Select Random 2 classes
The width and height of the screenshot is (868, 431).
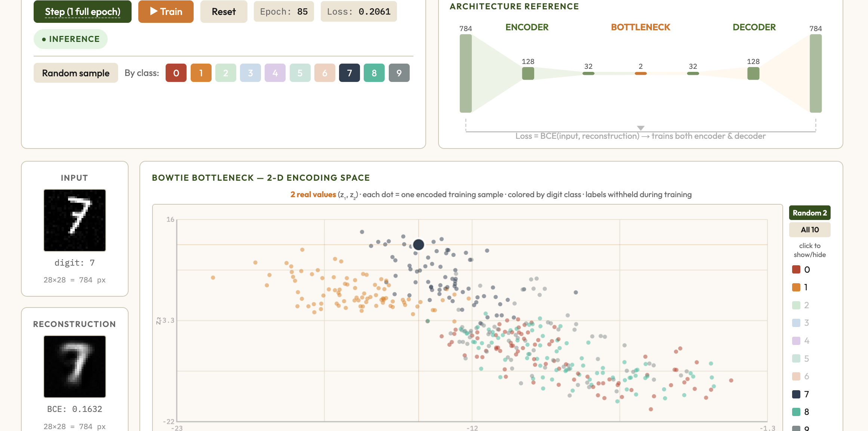(x=810, y=213)
